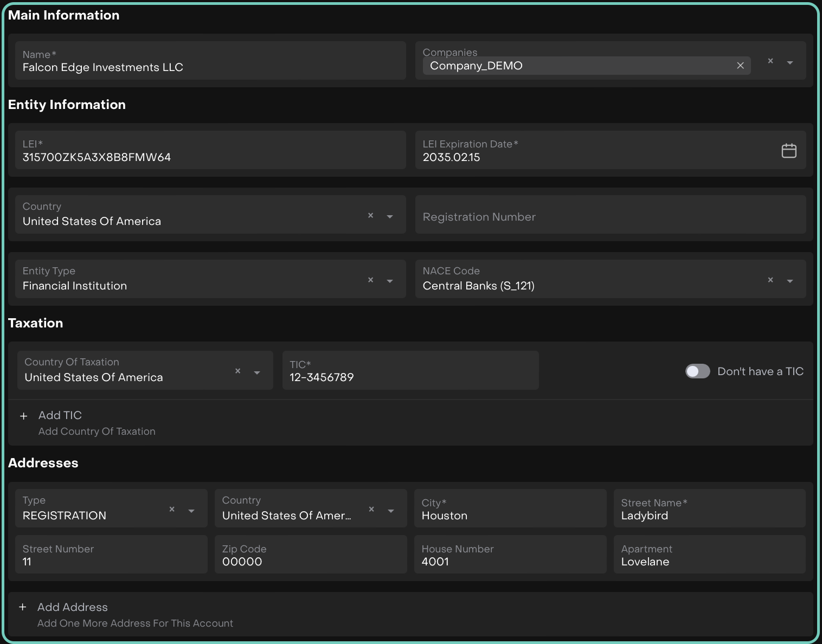Open the LEI Expiration Date calendar picker
Screen dimensions: 822x644
click(x=788, y=151)
